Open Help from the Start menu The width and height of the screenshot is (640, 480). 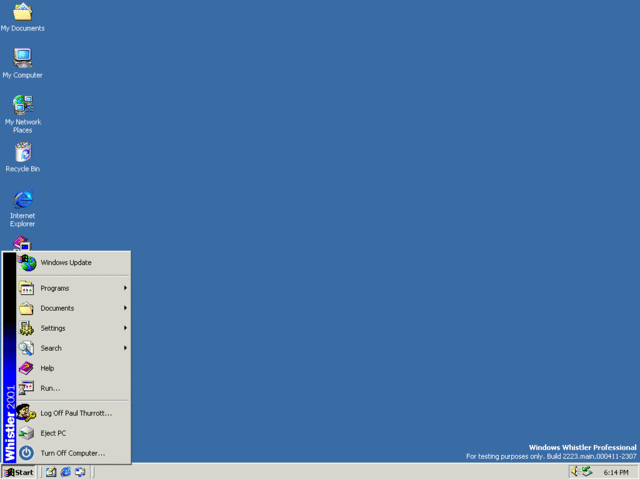point(73,368)
